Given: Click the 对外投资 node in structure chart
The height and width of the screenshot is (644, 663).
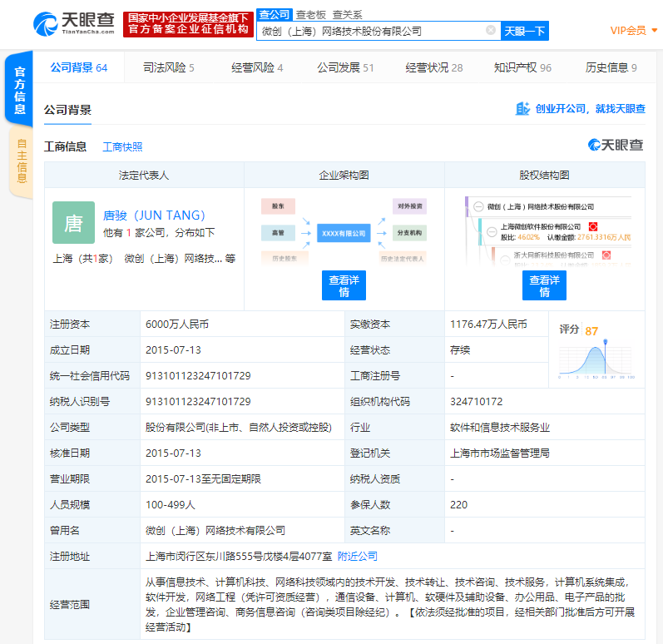Looking at the screenshot, I should coord(410,206).
